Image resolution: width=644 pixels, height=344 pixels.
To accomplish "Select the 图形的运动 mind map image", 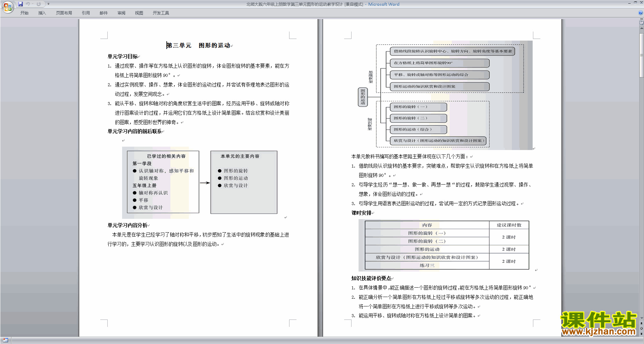I will (x=445, y=95).
